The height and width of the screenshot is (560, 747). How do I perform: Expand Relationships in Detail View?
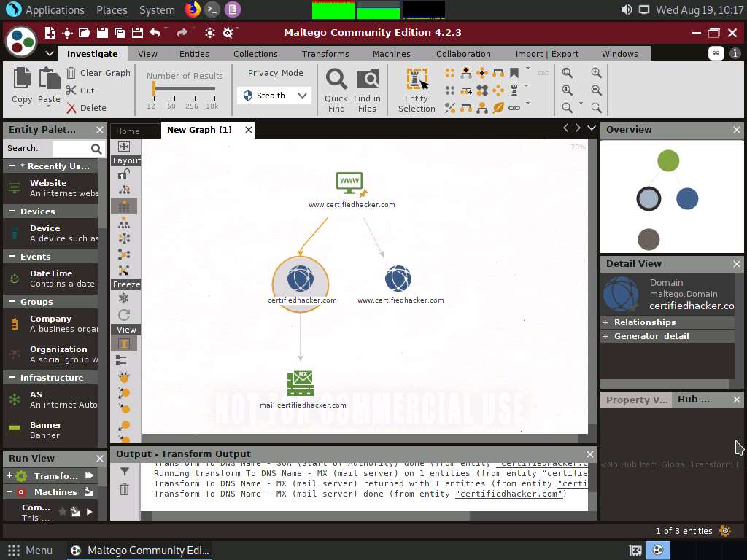point(605,322)
